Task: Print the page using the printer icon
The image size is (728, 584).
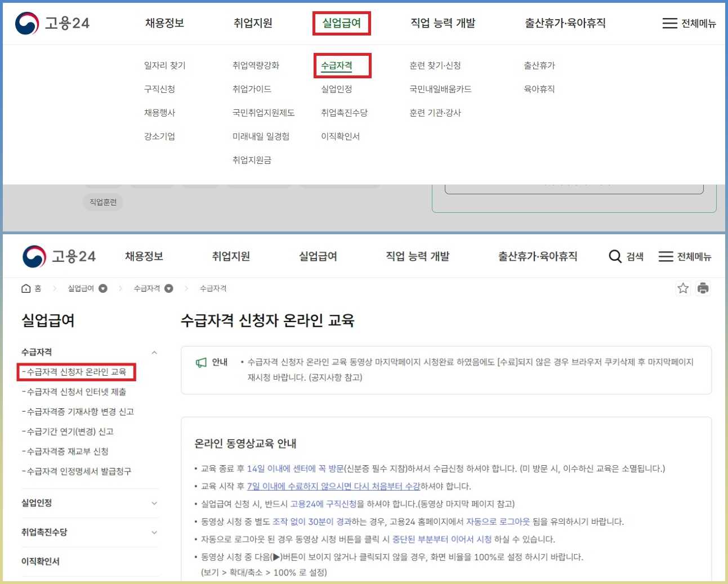Action: [703, 288]
